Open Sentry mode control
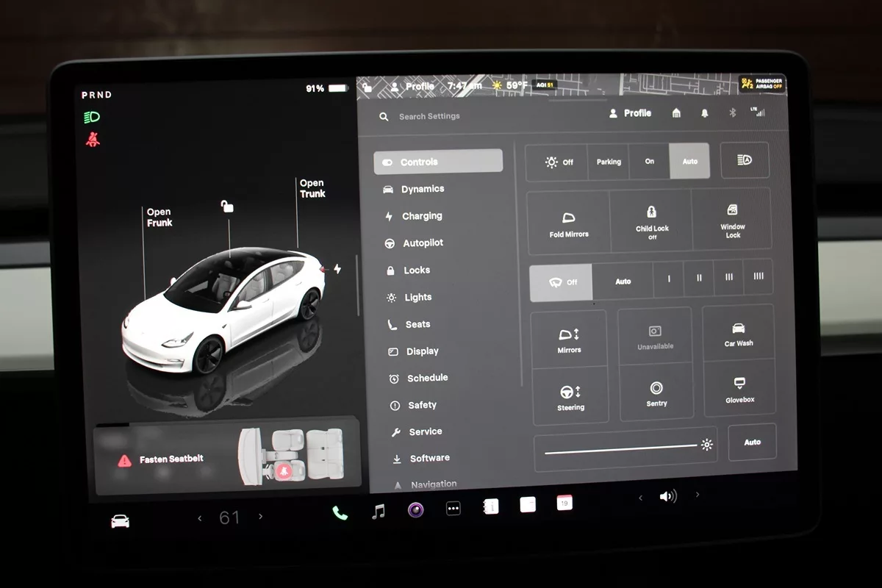This screenshot has height=588, width=882. (x=656, y=393)
